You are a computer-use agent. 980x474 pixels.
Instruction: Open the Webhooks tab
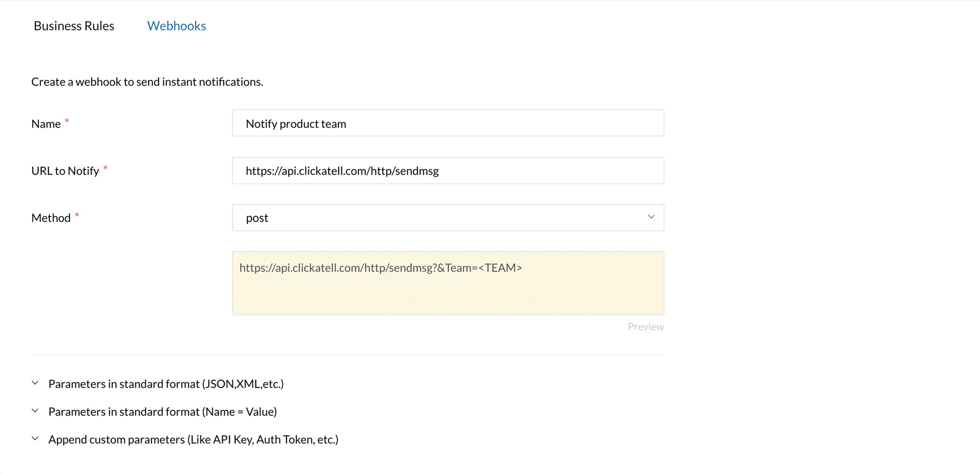pyautogui.click(x=176, y=26)
